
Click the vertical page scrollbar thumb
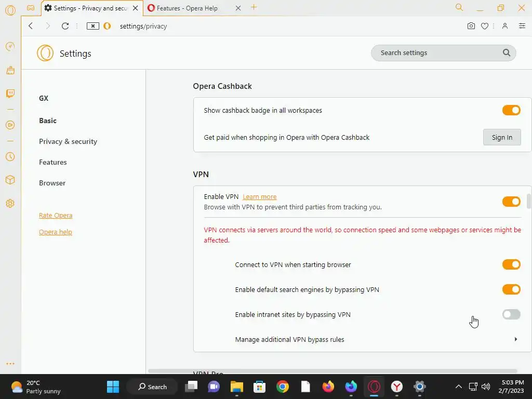point(528,201)
